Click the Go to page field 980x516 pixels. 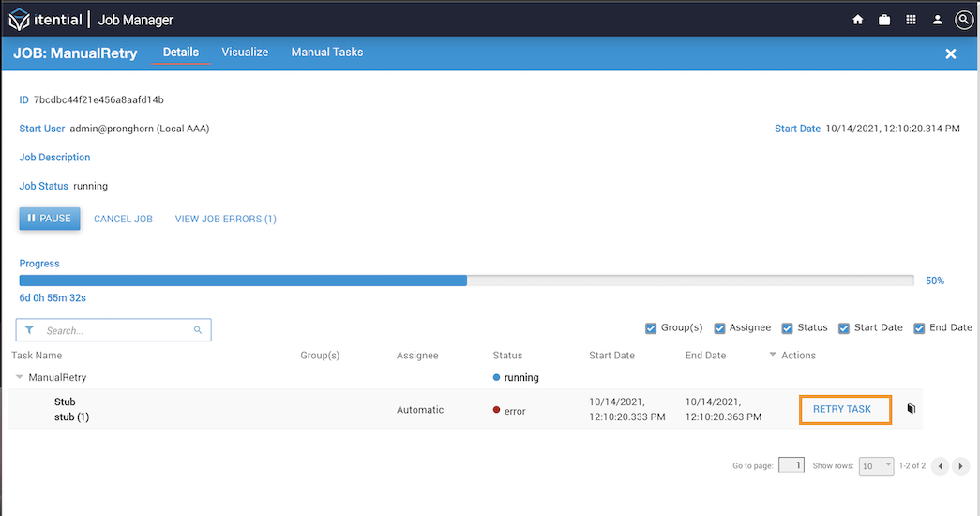tap(792, 465)
